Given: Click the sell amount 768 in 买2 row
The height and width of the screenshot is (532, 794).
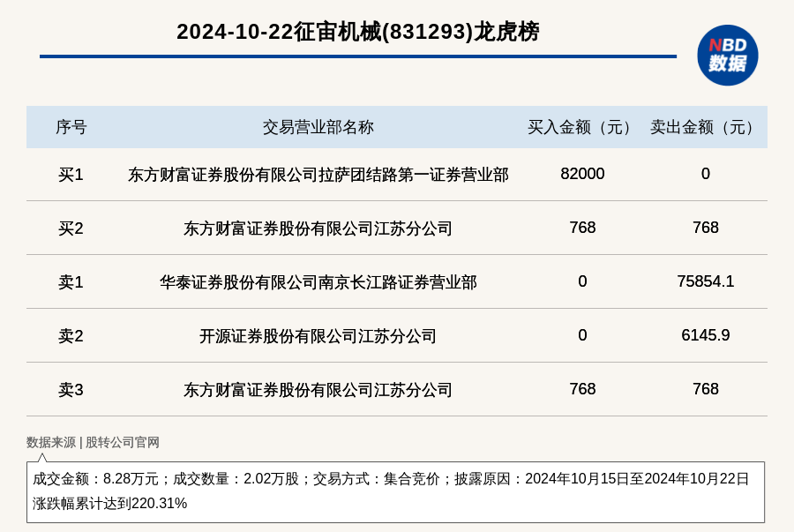Looking at the screenshot, I should (x=706, y=228).
